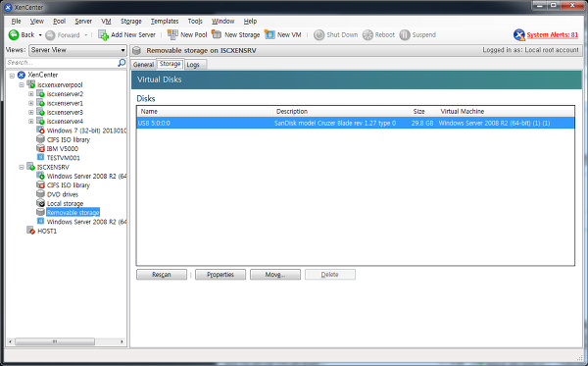Screen dimensions: 588x366
Task: Click the Local storage icon
Action: (40, 203)
